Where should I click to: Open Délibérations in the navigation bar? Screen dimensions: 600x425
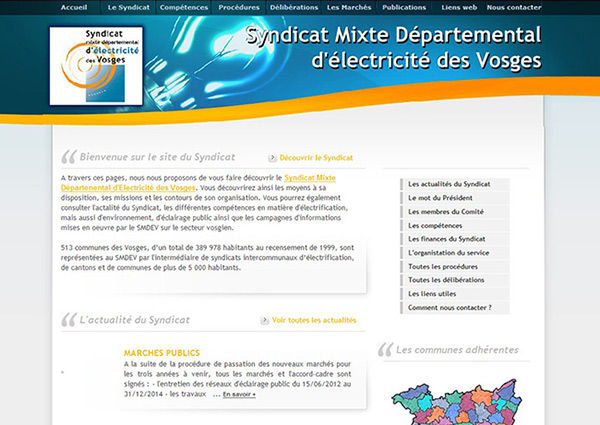pos(294,7)
